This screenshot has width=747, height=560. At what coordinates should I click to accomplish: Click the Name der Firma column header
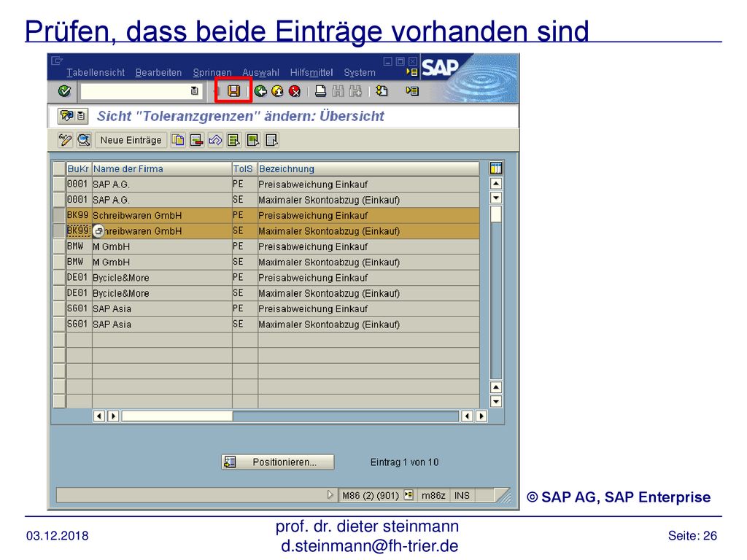(162, 168)
